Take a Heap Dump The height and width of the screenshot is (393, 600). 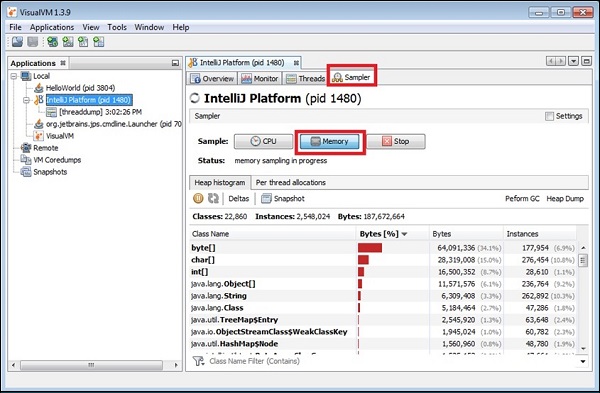[565, 199]
